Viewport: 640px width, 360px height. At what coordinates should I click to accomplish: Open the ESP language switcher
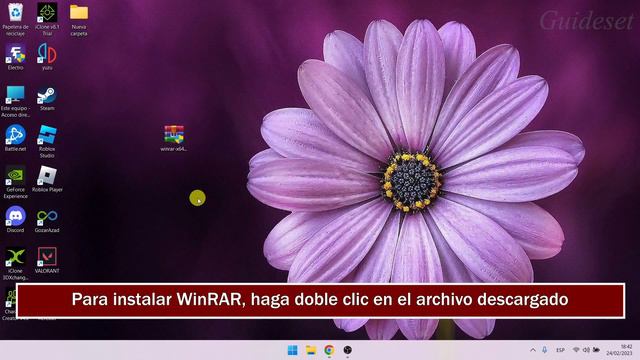point(560,350)
